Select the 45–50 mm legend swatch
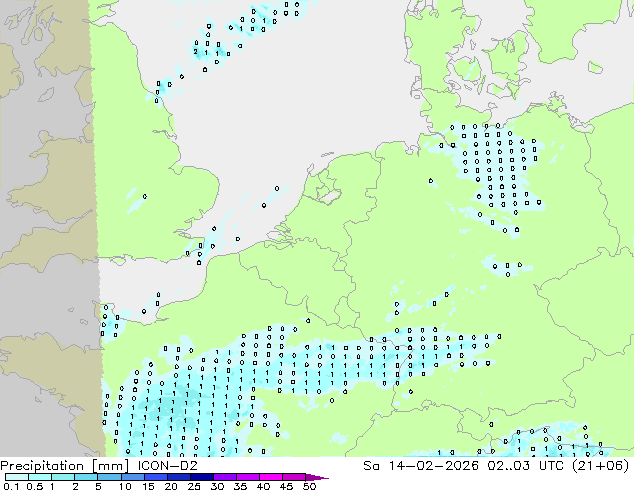This screenshot has height=490, width=634. click(x=294, y=477)
